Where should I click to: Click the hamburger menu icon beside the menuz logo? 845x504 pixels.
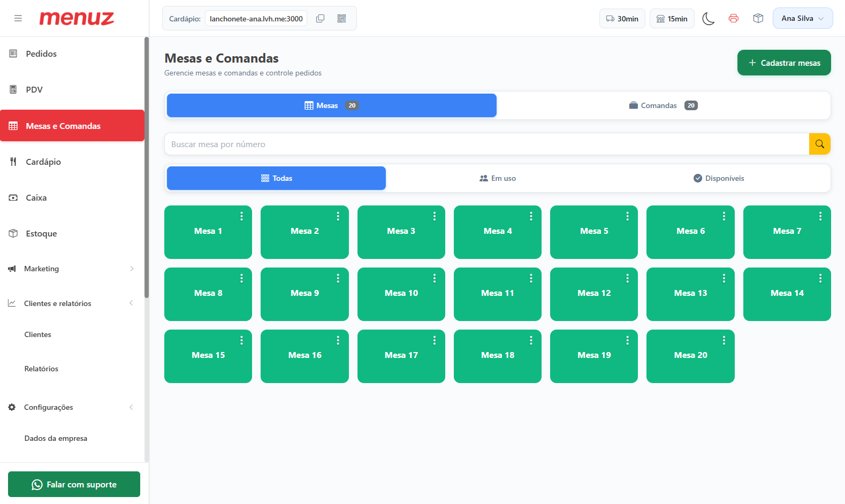point(18,18)
